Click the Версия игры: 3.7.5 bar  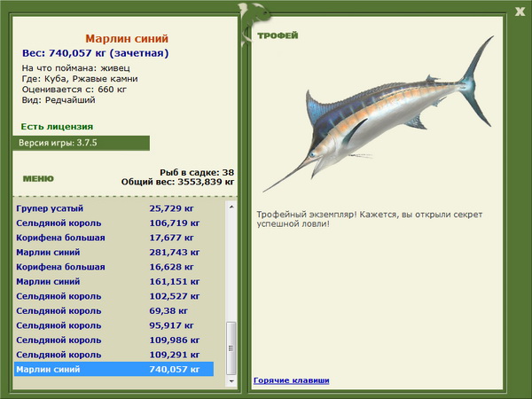(81, 143)
